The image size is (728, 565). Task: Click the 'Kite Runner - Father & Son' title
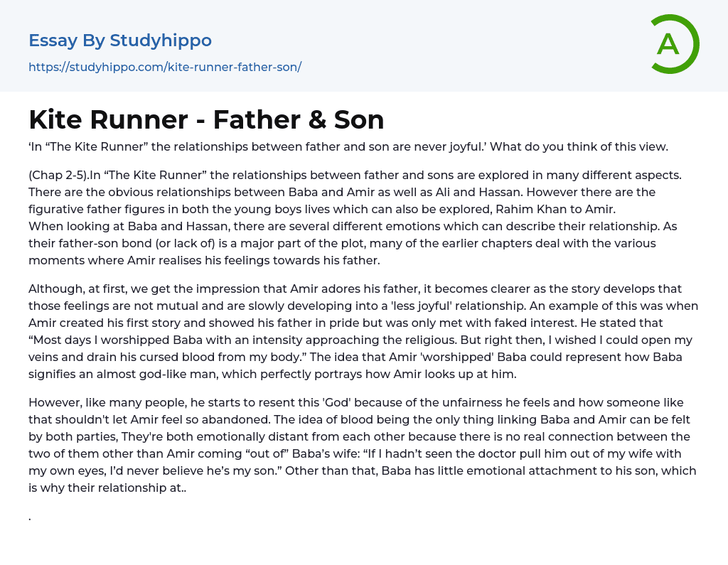(206, 119)
